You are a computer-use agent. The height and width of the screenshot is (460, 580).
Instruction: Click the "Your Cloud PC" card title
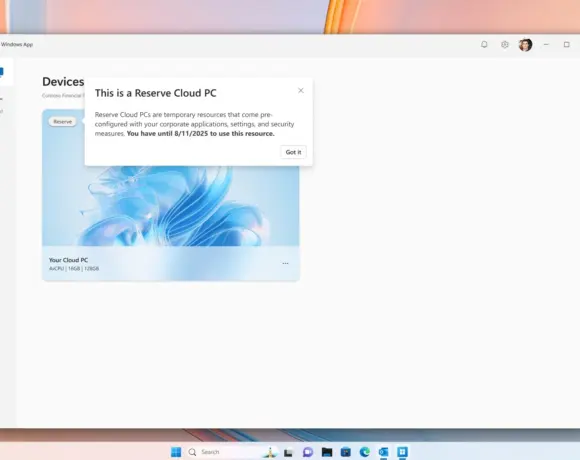[68, 260]
